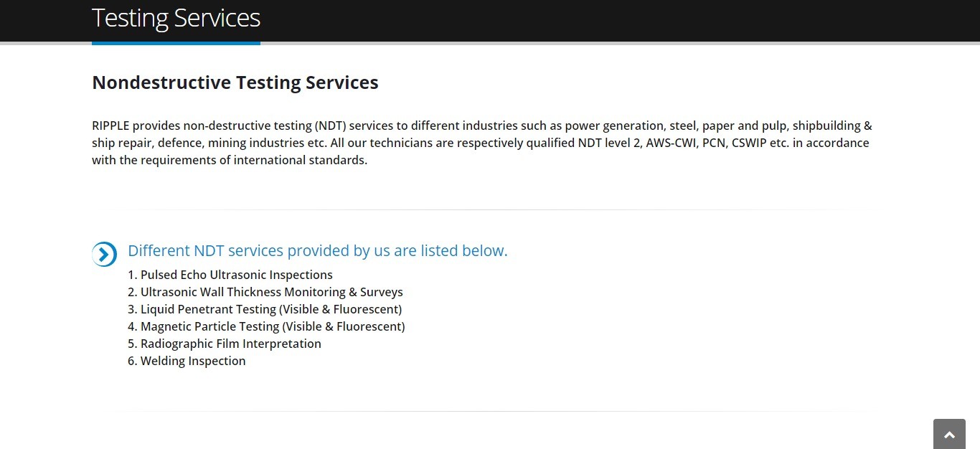Click Radiographic Film Interpretation entry
Image resolution: width=980 pixels, height=449 pixels.
[225, 344]
